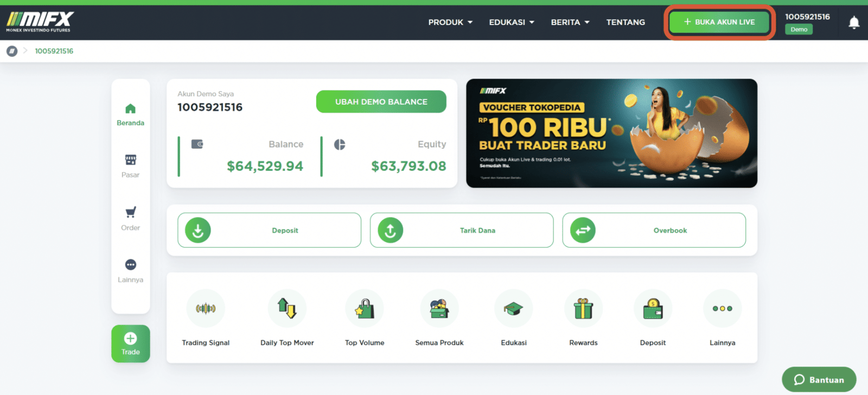Open the TENTANG menu item
Screen dimensions: 868x395
[x=626, y=22]
